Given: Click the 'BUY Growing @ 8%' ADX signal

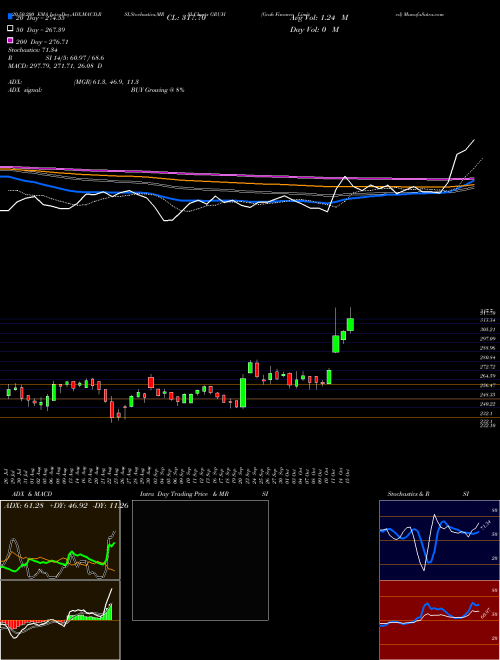Looking at the screenshot, I should (x=157, y=90).
